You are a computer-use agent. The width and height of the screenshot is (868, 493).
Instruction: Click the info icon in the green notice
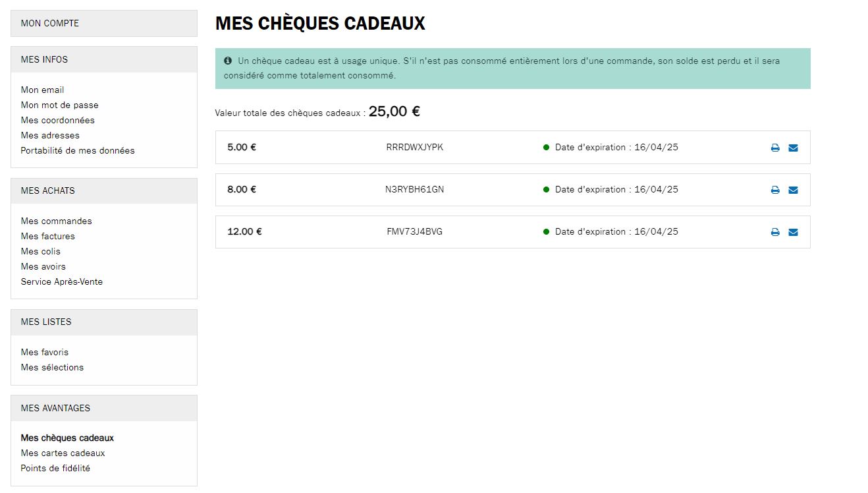click(x=228, y=61)
